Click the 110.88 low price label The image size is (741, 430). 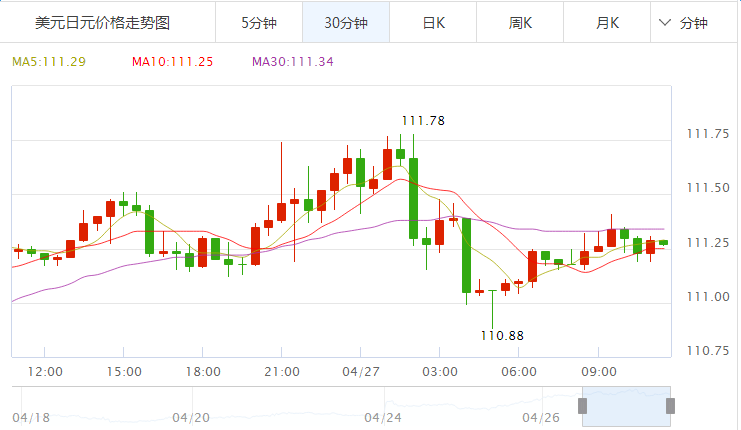[x=502, y=336]
